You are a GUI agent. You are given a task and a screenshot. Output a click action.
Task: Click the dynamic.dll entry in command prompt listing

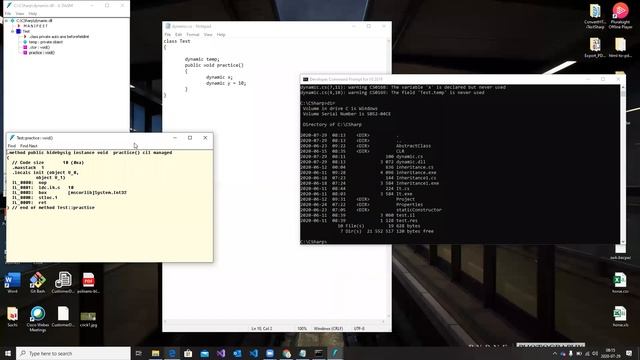410,162
